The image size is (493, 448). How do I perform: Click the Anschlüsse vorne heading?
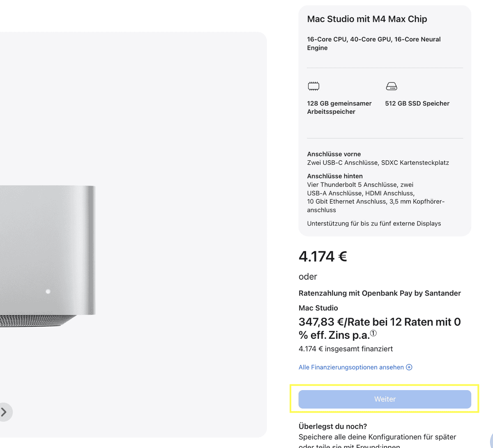click(x=334, y=154)
